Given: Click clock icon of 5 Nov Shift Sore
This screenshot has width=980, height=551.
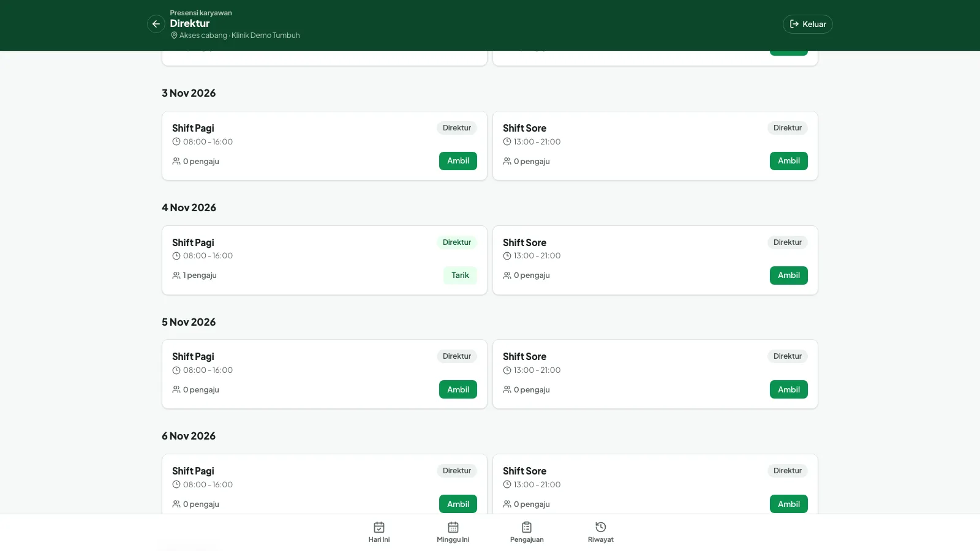Looking at the screenshot, I should (507, 370).
